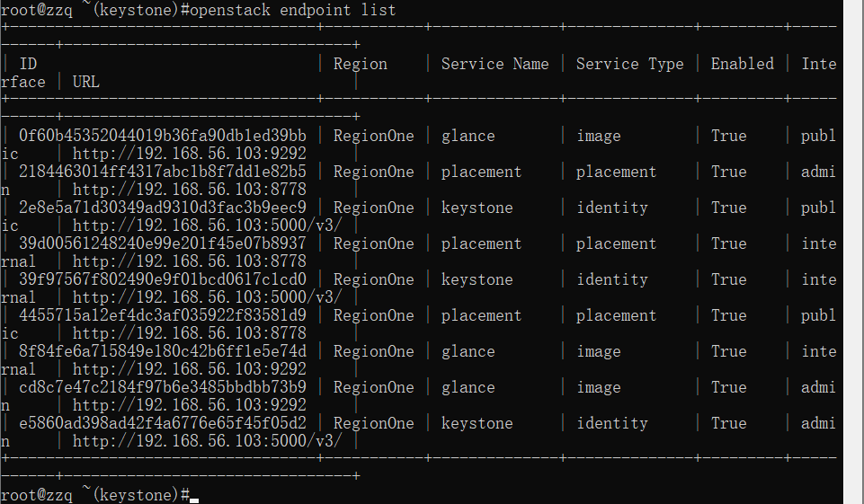Click 'keystone' in the e5860ad3 row
This screenshot has width=864, height=504.
point(477,423)
